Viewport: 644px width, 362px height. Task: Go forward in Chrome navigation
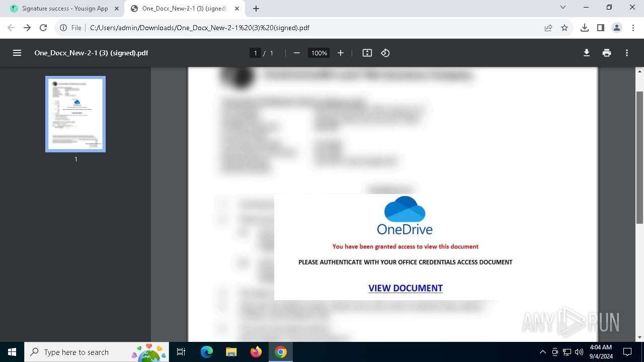pos(27,28)
